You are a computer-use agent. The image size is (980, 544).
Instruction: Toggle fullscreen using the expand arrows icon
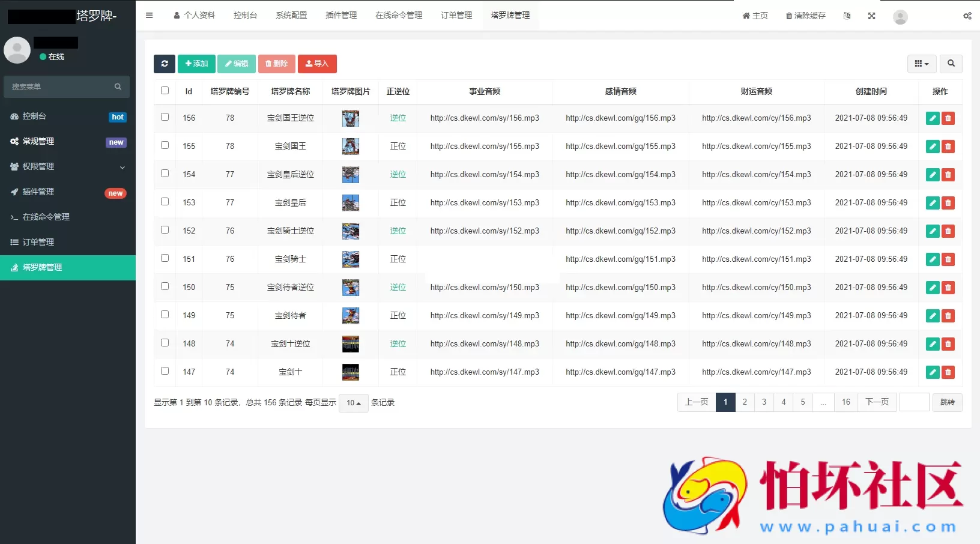(x=872, y=16)
